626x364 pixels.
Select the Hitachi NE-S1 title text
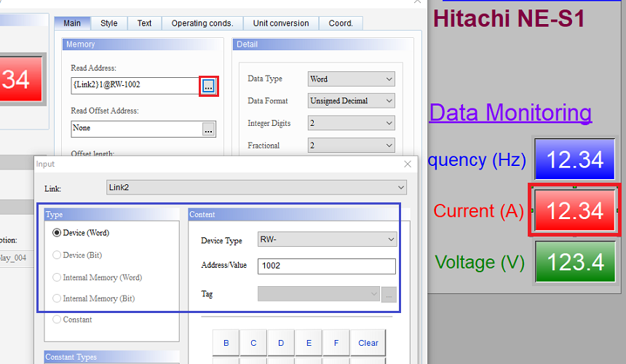tap(509, 19)
